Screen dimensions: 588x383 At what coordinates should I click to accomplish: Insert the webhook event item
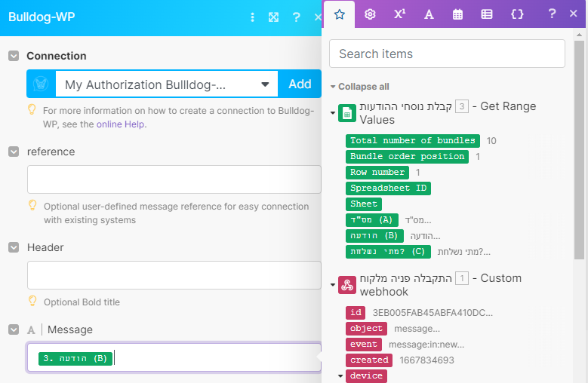click(364, 344)
